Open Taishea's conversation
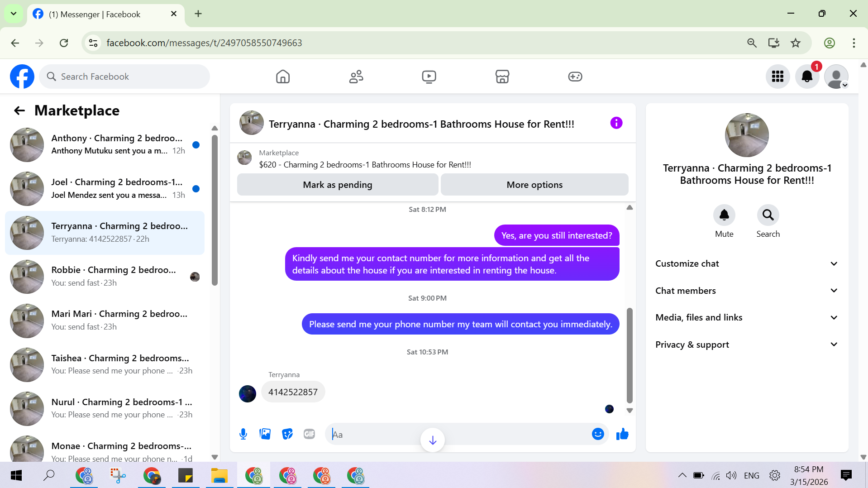Screen dimensions: 868x488 (x=105, y=364)
